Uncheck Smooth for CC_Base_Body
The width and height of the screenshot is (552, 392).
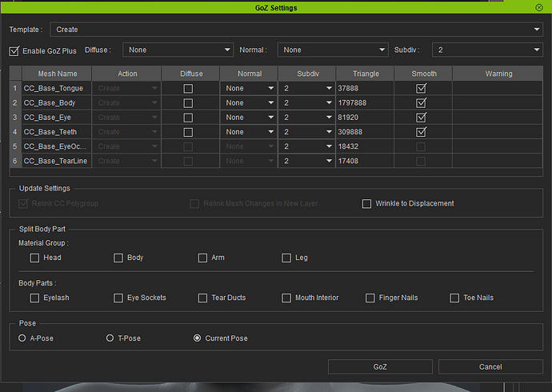(421, 102)
